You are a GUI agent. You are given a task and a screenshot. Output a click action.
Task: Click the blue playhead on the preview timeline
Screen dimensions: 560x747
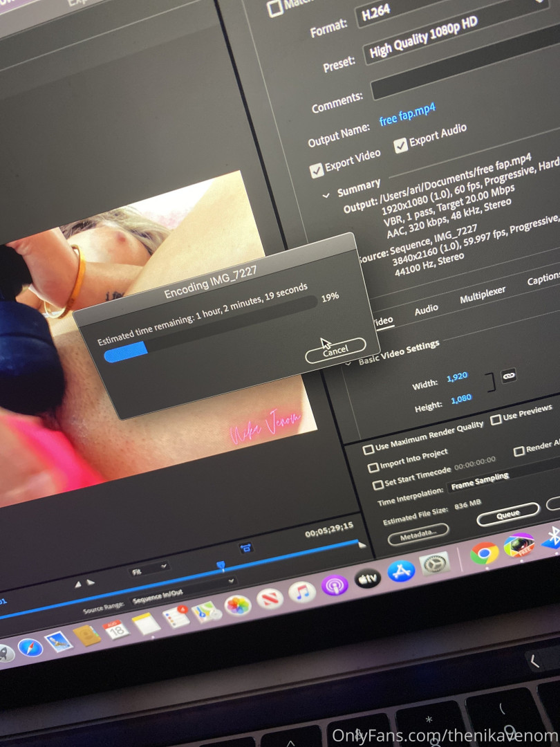221,566
